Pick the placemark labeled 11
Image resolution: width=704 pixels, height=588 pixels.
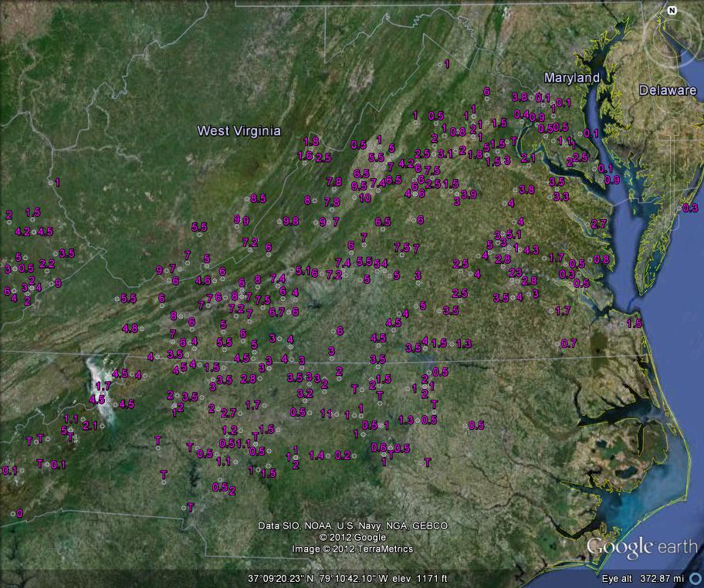click(x=326, y=414)
